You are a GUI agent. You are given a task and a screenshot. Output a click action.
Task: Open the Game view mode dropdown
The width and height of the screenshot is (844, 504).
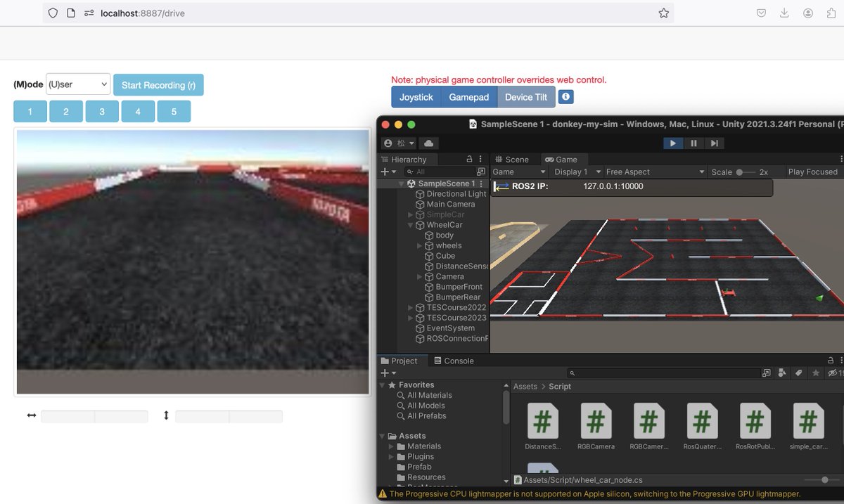coord(519,172)
